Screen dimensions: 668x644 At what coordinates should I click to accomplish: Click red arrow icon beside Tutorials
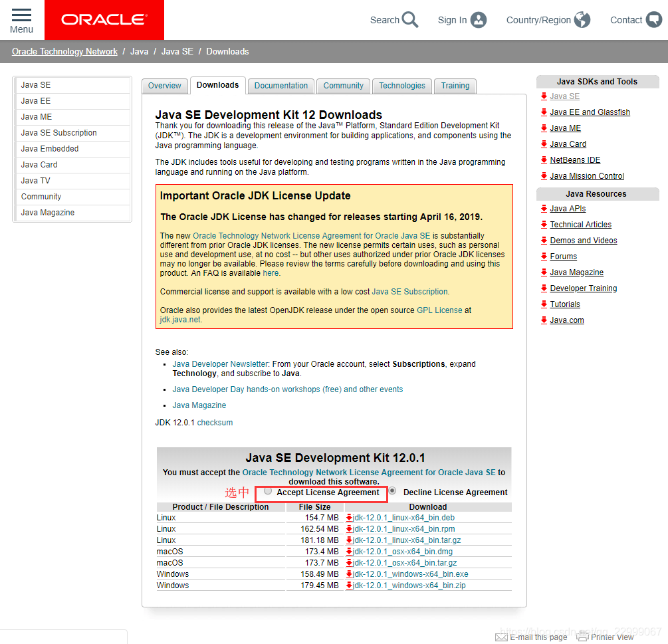(544, 304)
